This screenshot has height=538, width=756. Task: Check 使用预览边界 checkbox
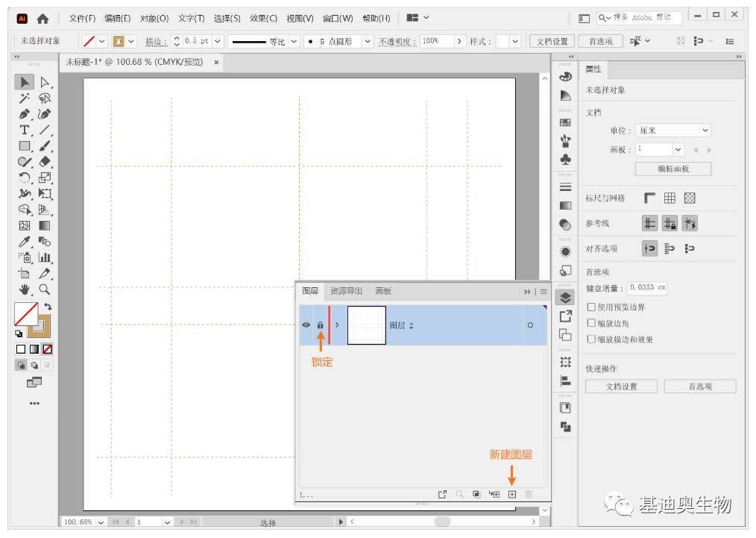click(x=591, y=307)
